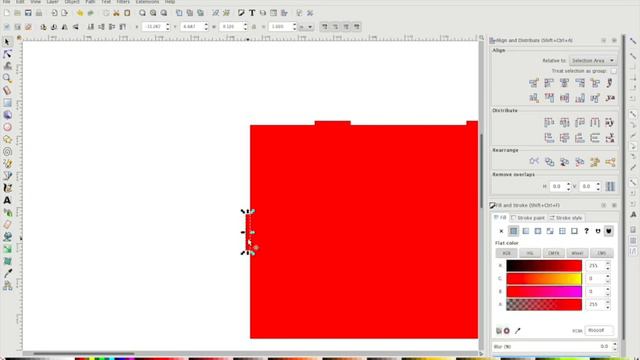Viewport: 640px width, 360px height.
Task: Click the HSL color mode button
Action: pos(530,253)
